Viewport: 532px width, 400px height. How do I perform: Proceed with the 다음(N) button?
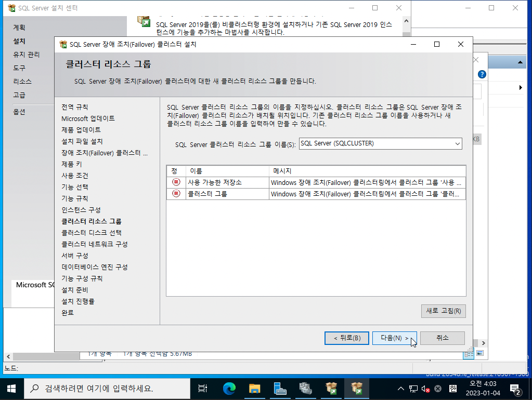click(x=395, y=338)
